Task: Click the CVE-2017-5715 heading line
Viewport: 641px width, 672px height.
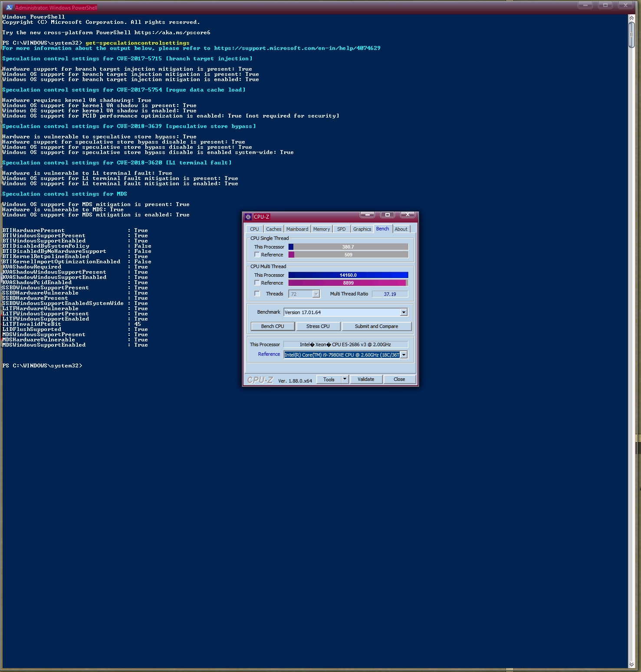Action: click(127, 59)
